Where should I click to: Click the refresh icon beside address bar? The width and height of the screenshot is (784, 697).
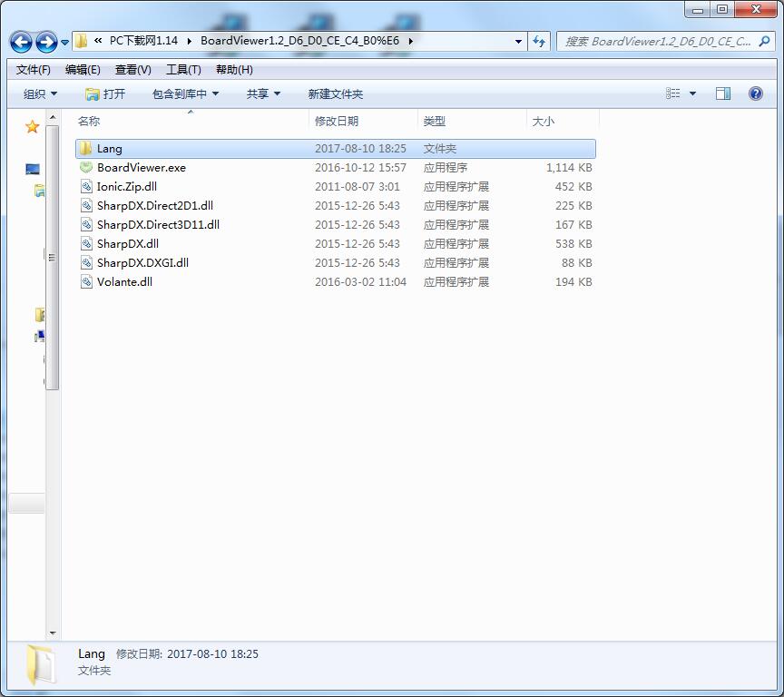540,41
